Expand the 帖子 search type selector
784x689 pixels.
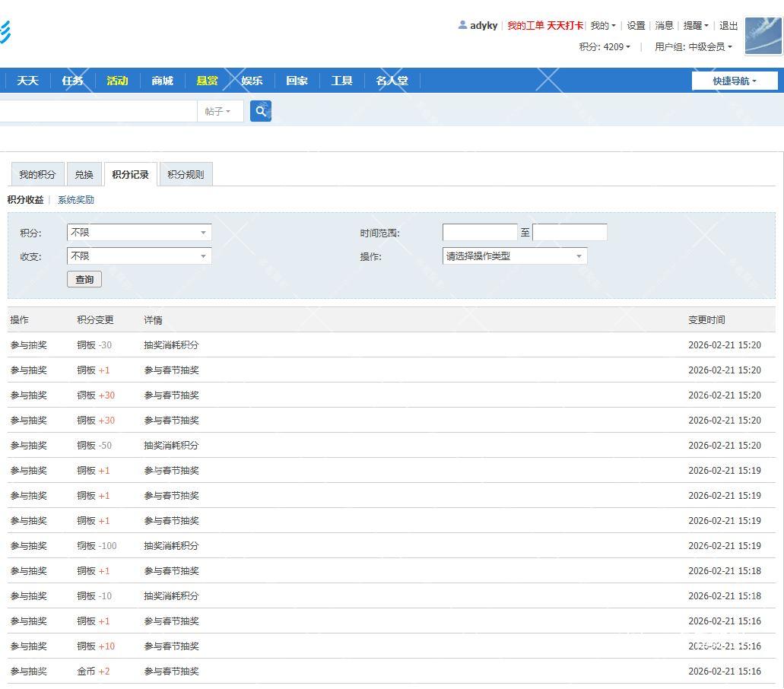[x=219, y=112]
